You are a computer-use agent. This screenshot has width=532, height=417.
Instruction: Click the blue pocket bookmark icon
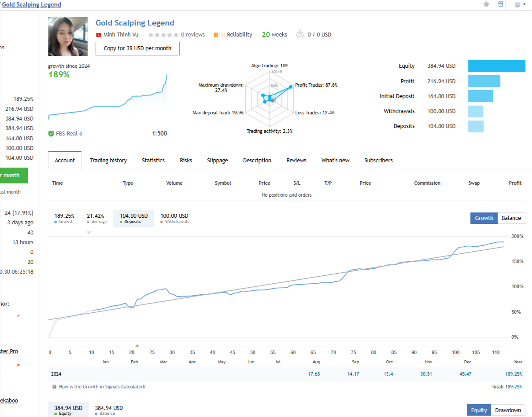point(501,4)
